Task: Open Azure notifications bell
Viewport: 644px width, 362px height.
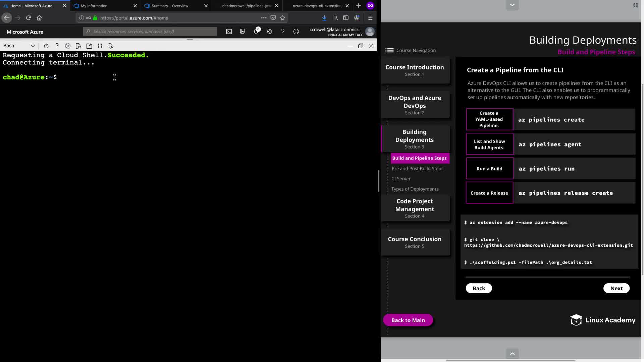Action: [256, 32]
